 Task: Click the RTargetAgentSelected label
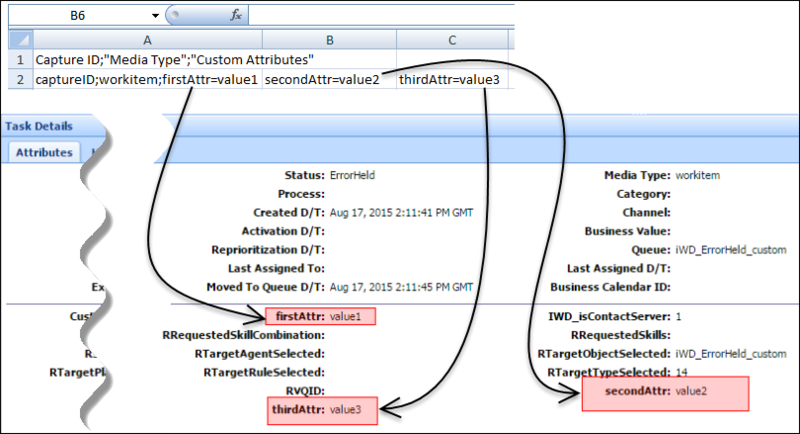260,354
